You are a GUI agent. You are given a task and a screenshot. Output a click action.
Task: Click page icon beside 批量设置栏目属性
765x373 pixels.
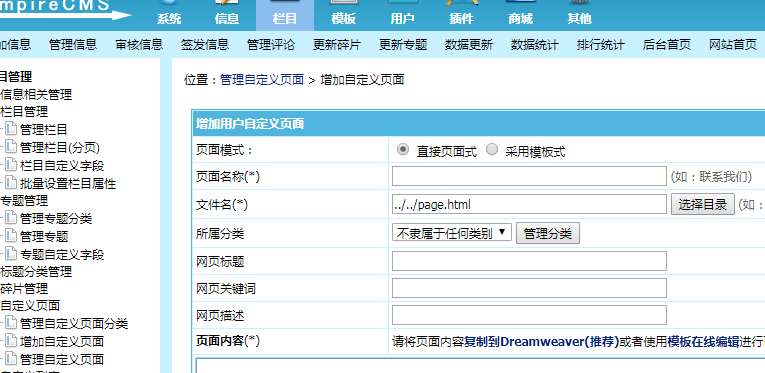pyautogui.click(x=11, y=183)
